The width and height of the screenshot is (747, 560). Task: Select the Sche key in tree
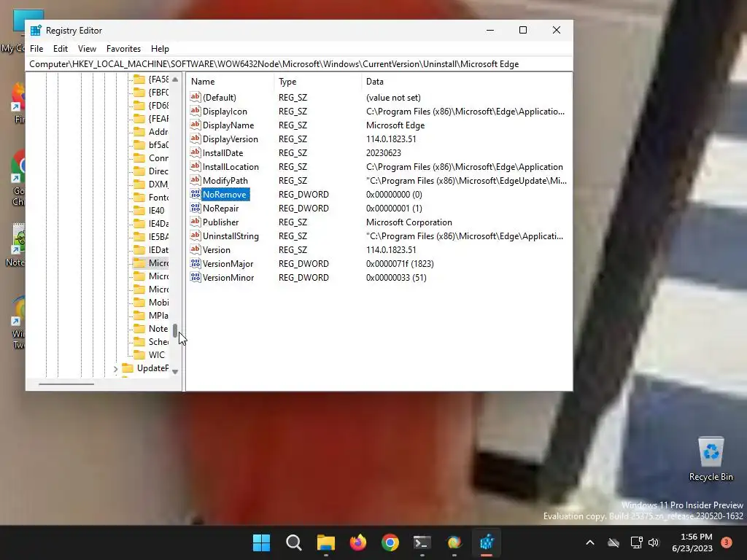151,341
